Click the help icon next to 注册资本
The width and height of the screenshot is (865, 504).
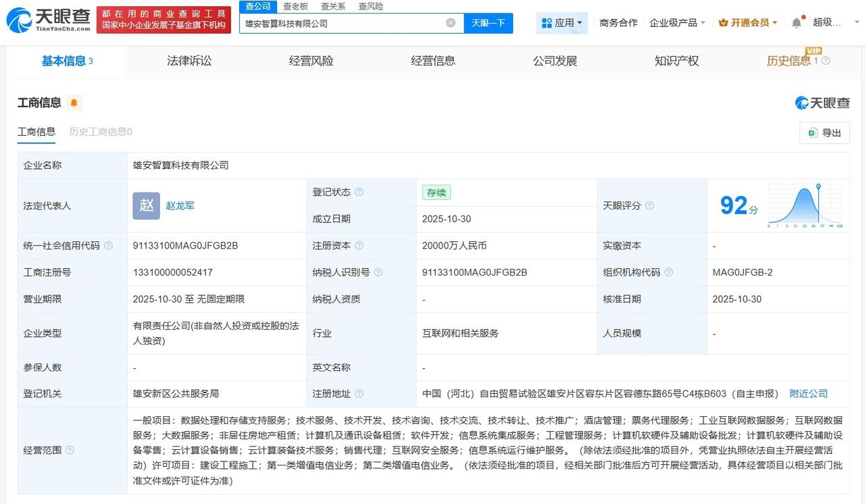(x=359, y=245)
